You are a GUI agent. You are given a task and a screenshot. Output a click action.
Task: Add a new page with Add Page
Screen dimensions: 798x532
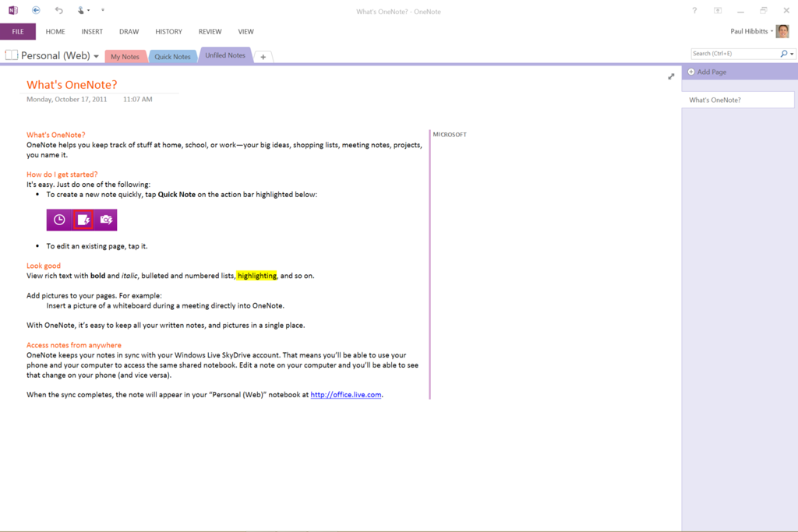[x=707, y=72]
